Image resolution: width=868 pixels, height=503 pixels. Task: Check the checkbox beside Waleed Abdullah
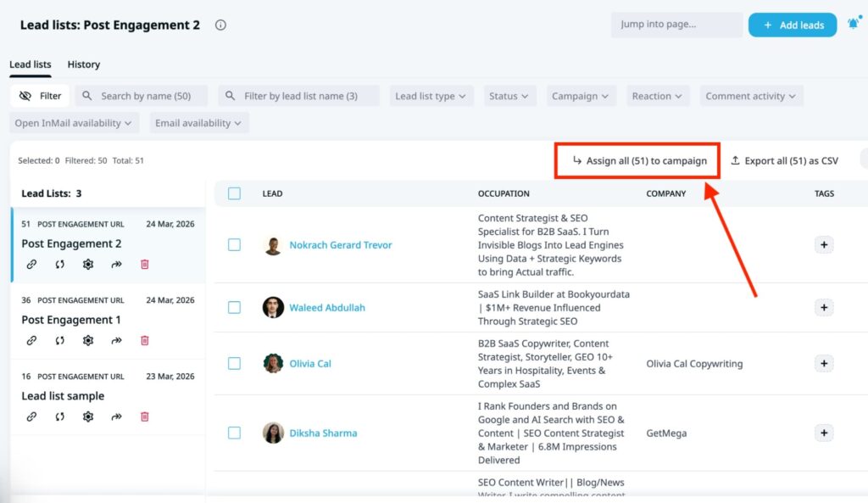[x=235, y=307]
